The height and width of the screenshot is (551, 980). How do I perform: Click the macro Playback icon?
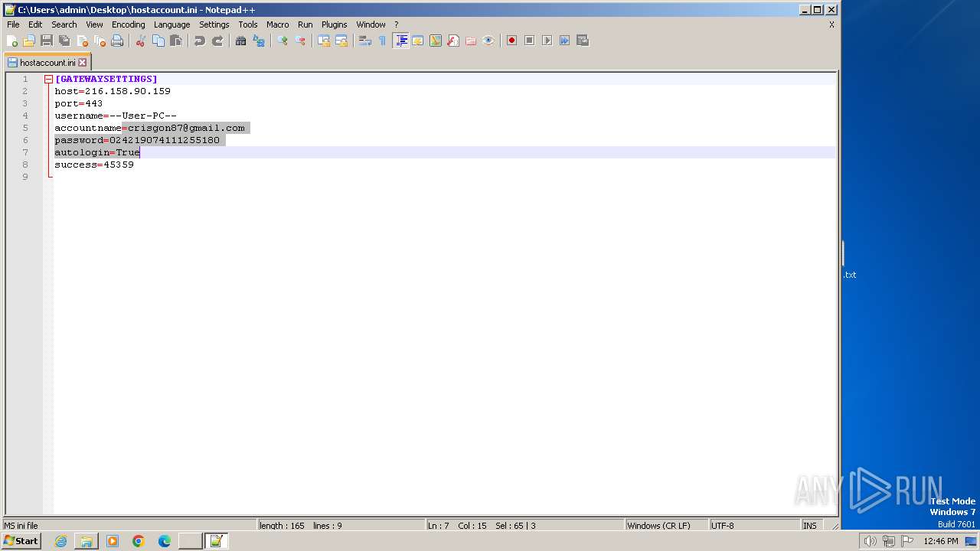(547, 41)
